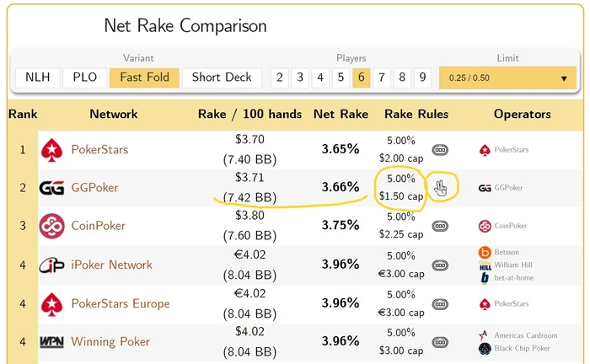Viewport: 590px width, 364px height.
Task: Click the William Hill operator entry
Action: [x=513, y=265]
